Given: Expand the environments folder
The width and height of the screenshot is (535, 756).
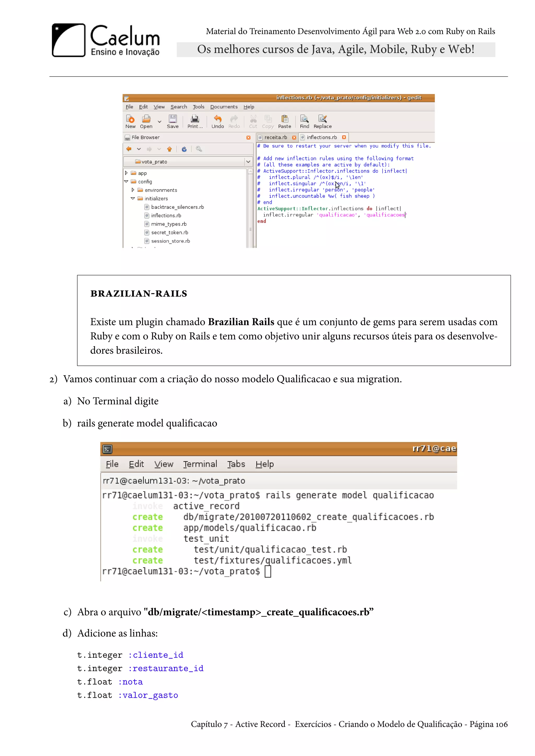Looking at the screenshot, I should pos(133,190).
